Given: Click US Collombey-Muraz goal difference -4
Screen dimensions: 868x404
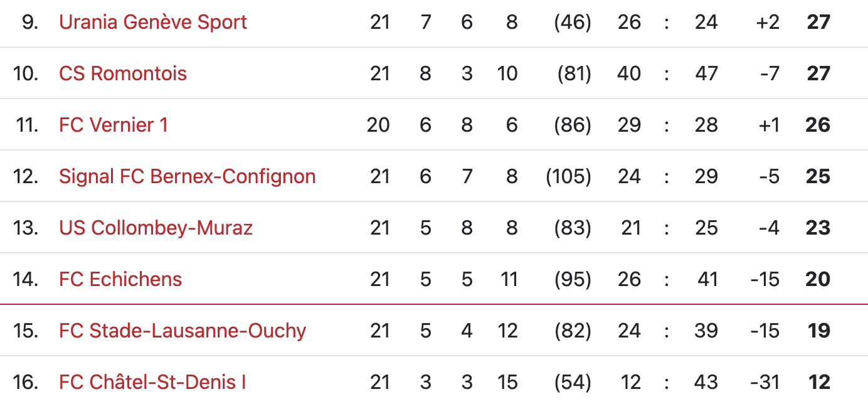Looking at the screenshot, I should [768, 228].
